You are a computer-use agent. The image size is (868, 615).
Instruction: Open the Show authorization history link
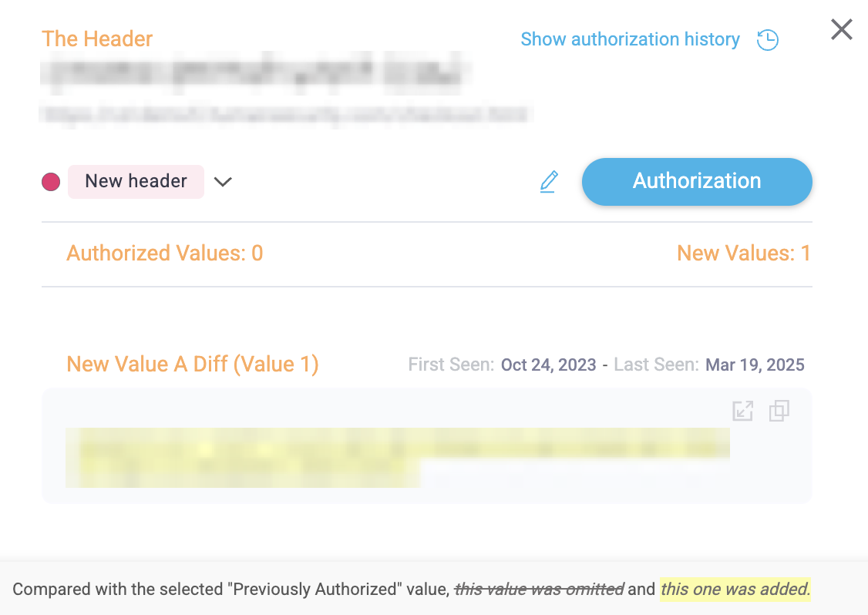tap(630, 39)
